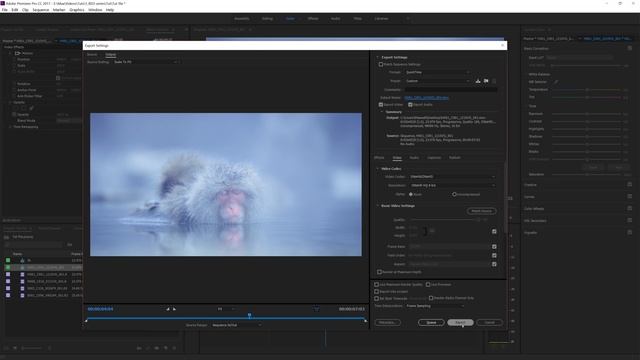Open the Time Interpolation dropdown
Viewport: 640px width, 360px height.
coord(435,306)
